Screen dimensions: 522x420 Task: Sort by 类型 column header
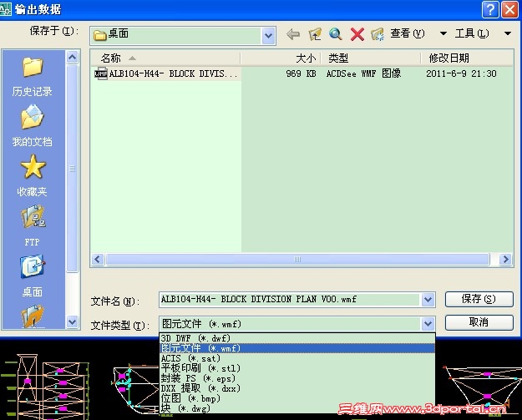(x=370, y=58)
